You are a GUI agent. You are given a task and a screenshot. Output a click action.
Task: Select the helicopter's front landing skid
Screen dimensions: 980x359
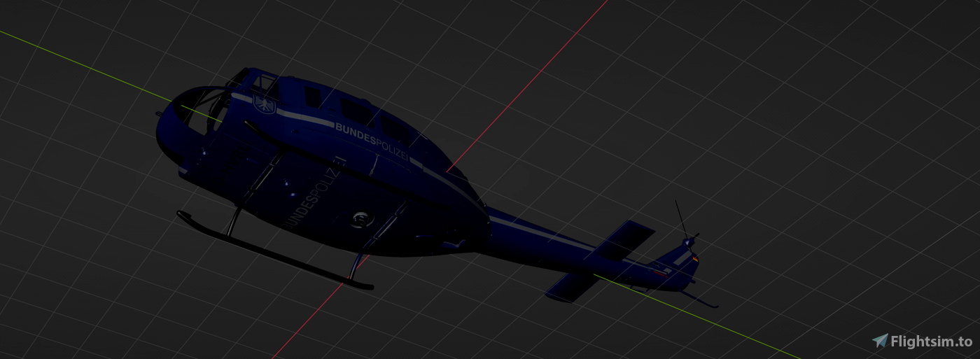(273, 249)
